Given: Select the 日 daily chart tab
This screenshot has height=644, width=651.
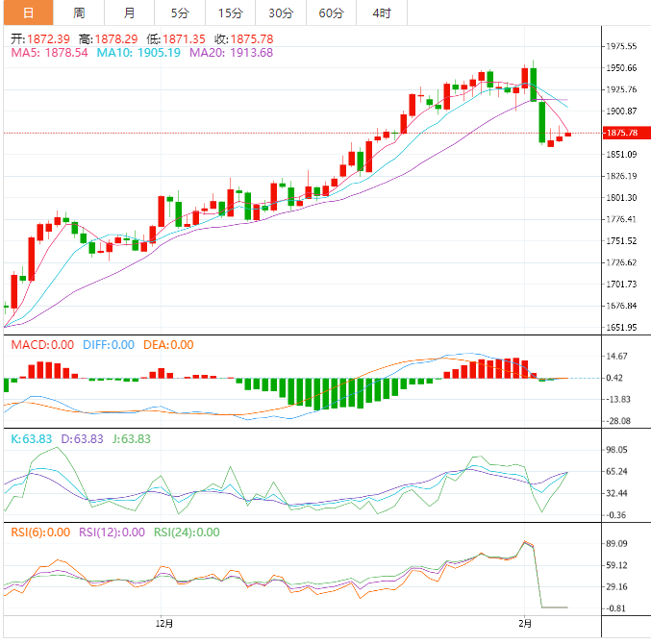Looking at the screenshot, I should tap(28, 12).
